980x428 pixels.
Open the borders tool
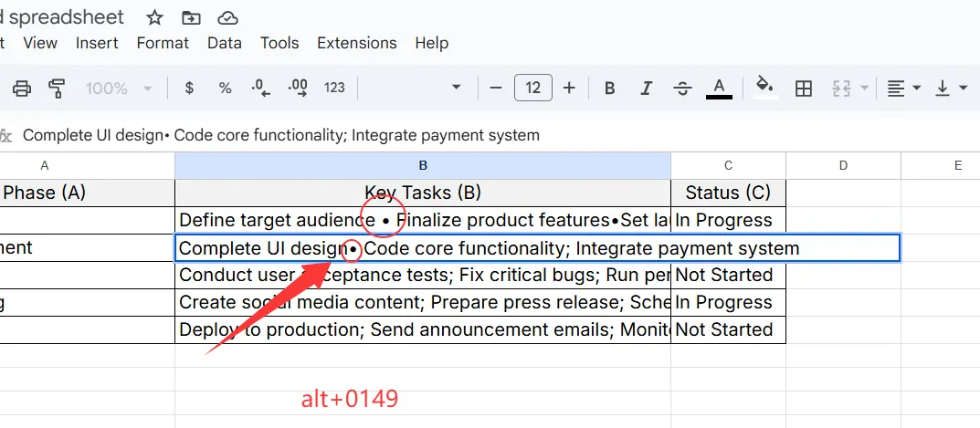pos(804,88)
